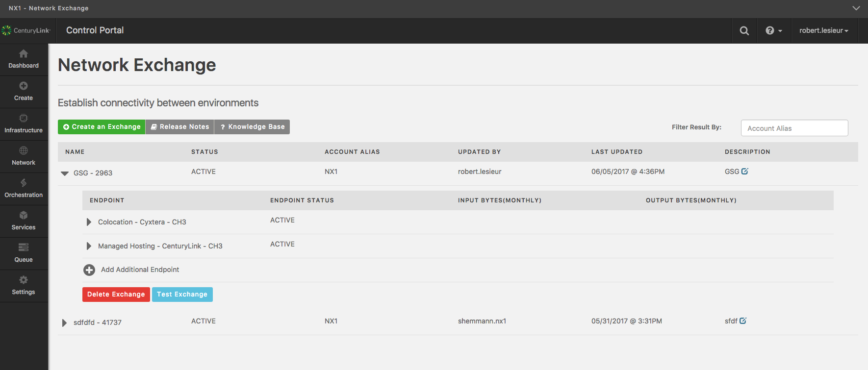The image size is (868, 370).
Task: Expand the sdfdfd - 41737 exchange row
Action: 64,323
